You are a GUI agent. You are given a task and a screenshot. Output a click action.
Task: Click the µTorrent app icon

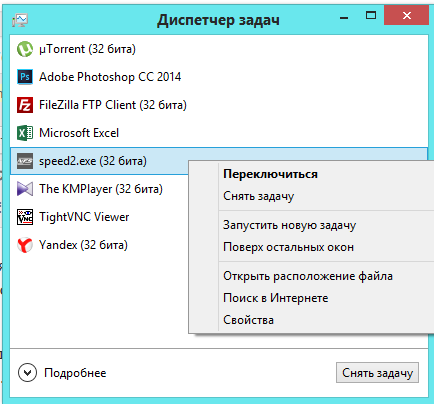click(25, 49)
